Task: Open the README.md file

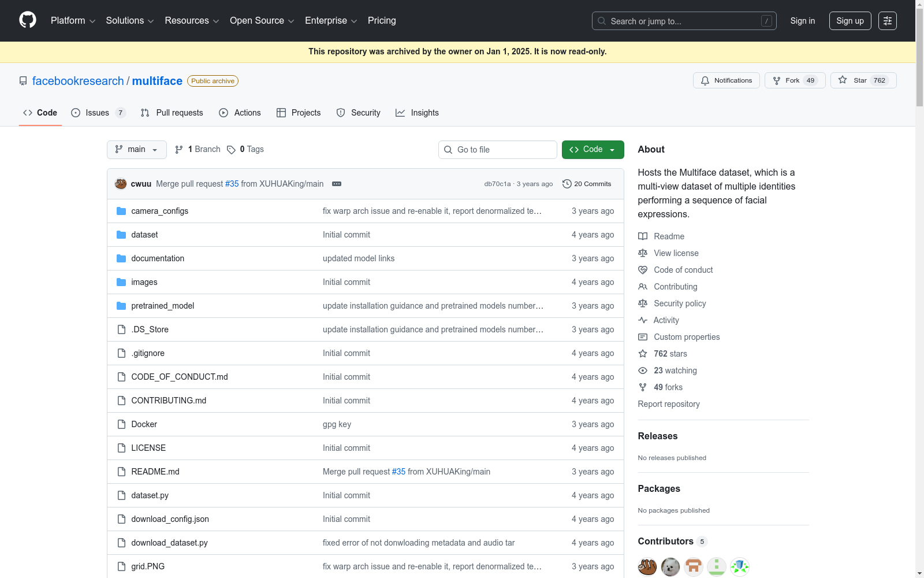Action: pos(155,472)
